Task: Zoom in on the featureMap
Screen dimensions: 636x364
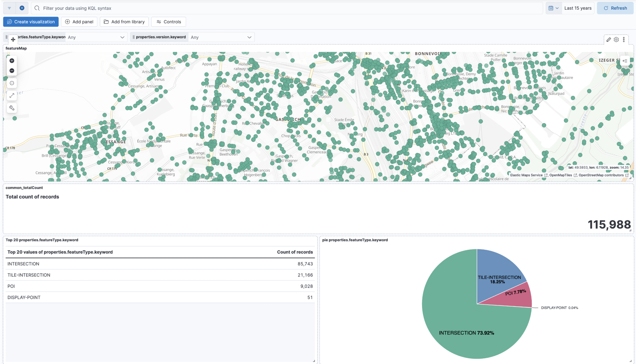Action: (12, 61)
